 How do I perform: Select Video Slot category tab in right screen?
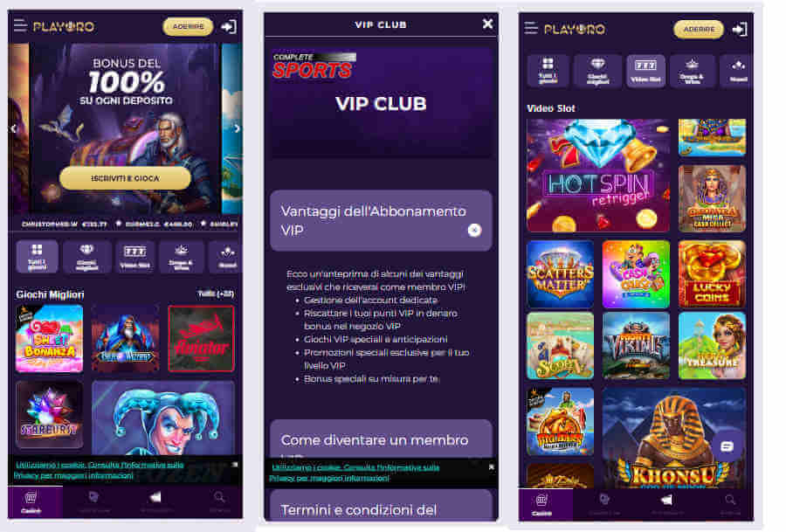pos(645,71)
